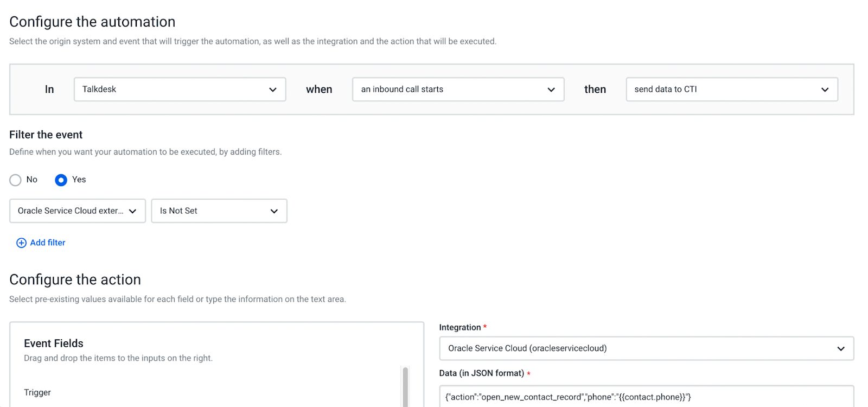The width and height of the screenshot is (868, 407).
Task: Open Oracle Service Cloud external filter dropdown
Action: click(x=78, y=211)
